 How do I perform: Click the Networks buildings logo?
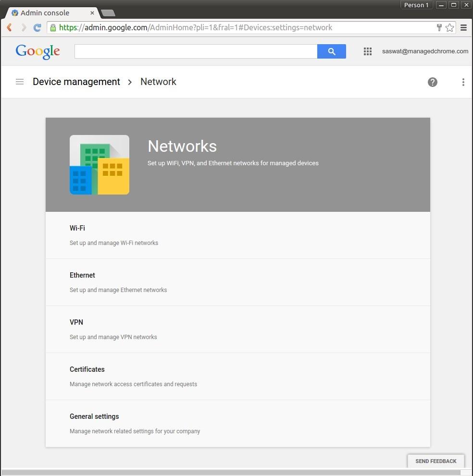point(100,165)
